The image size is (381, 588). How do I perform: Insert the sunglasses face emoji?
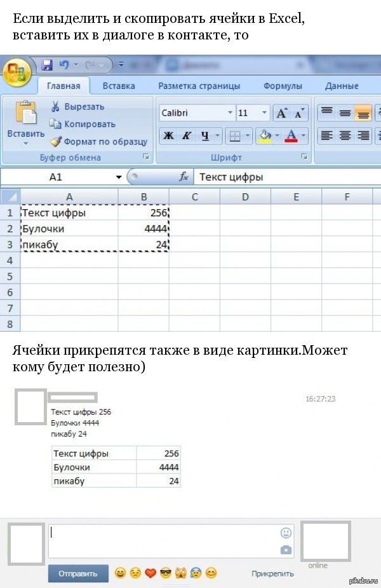(x=166, y=573)
